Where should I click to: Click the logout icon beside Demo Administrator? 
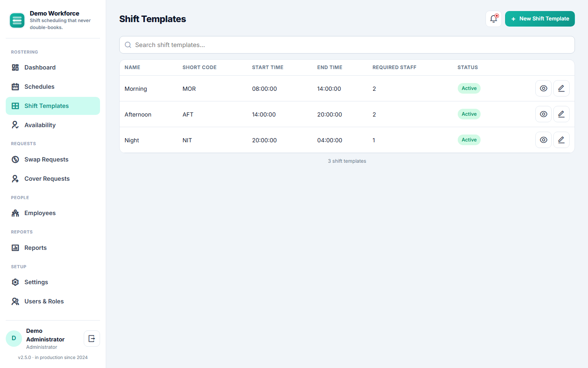pos(92,339)
